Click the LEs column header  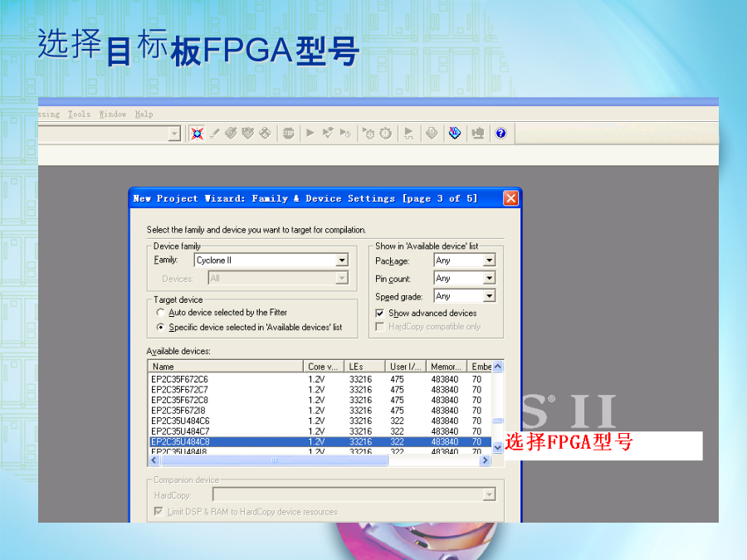point(364,367)
